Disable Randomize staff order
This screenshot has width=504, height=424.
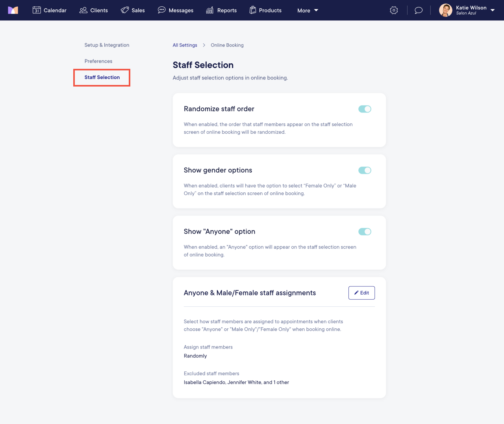pyautogui.click(x=365, y=109)
